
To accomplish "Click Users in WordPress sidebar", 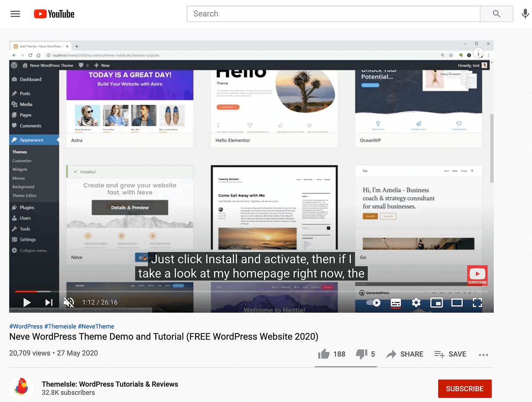I will pos(25,218).
